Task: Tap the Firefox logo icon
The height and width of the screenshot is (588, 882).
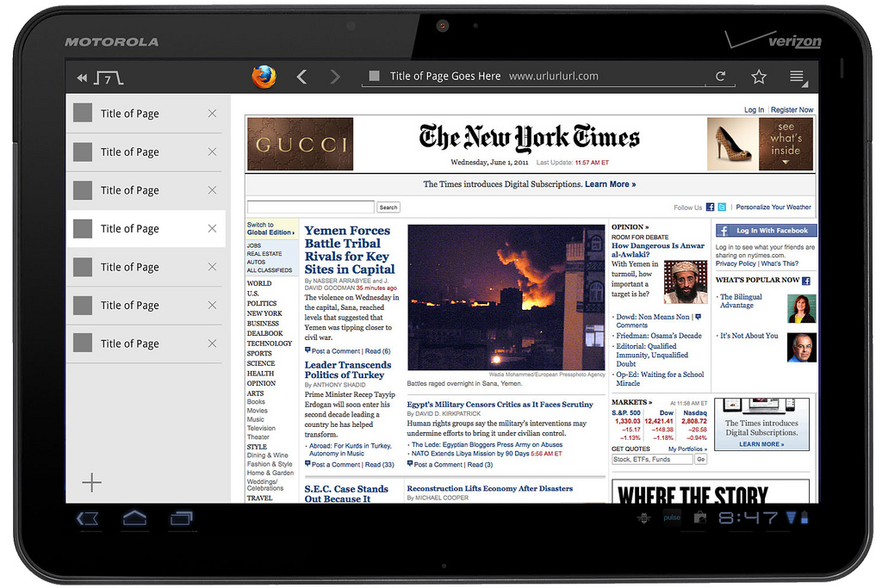Action: pos(264,77)
